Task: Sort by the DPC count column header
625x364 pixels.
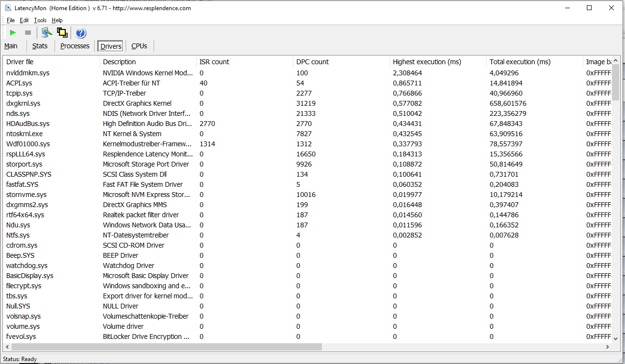Action: tap(312, 62)
